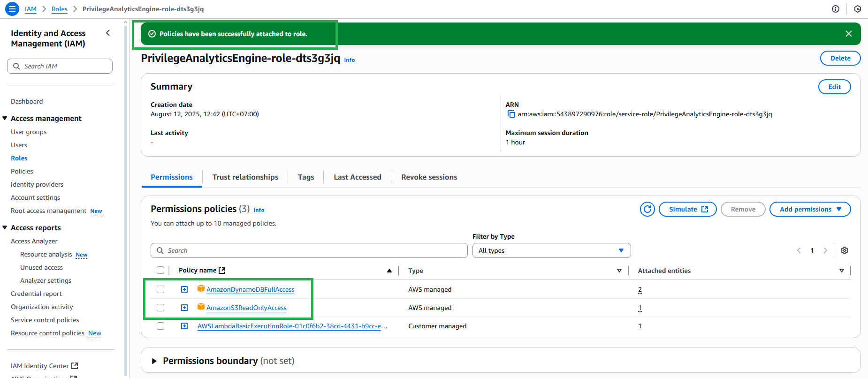Open Credential report in the sidebar
This screenshot has width=868, height=378.
click(36, 294)
